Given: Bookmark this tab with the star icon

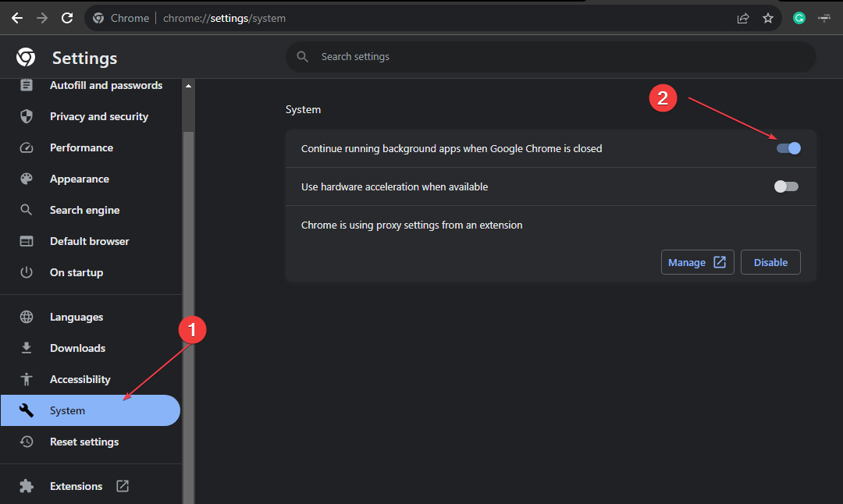Looking at the screenshot, I should pyautogui.click(x=768, y=18).
